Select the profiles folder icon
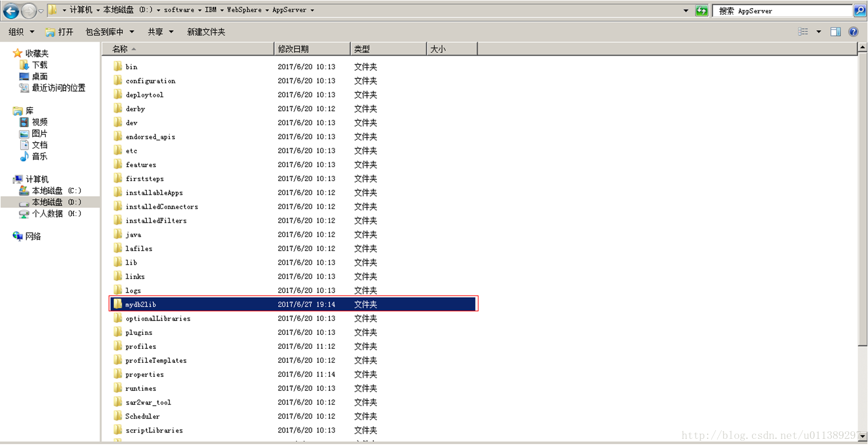 tap(118, 346)
